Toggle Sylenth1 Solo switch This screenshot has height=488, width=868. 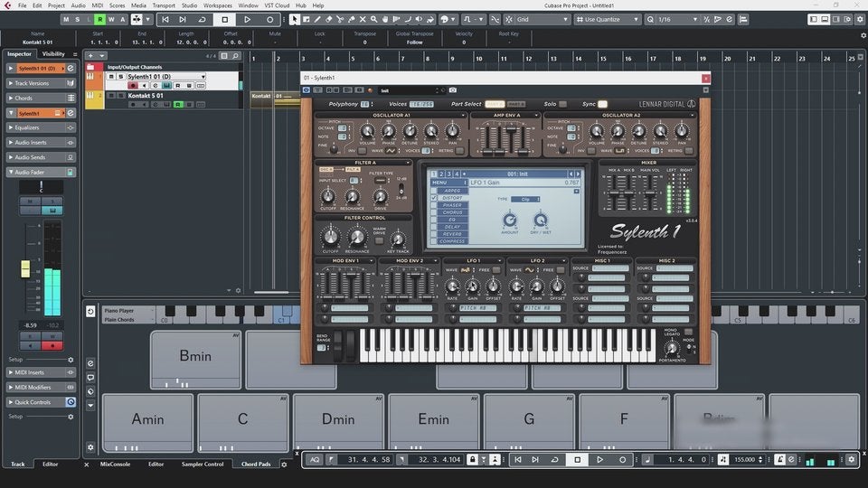563,104
